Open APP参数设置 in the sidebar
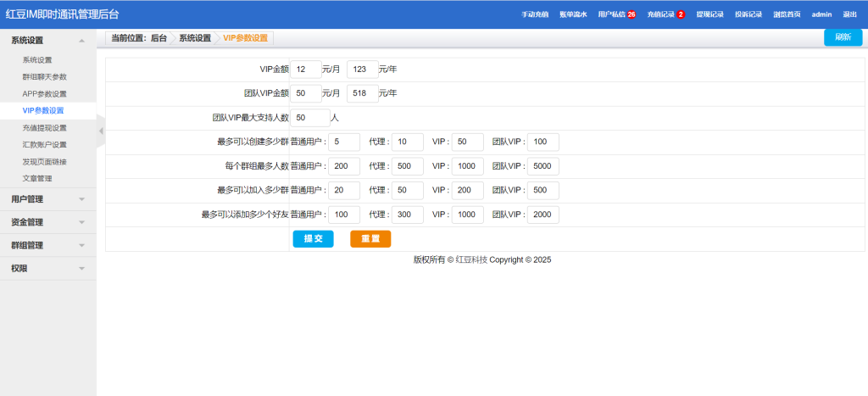This screenshot has width=868, height=396. tap(44, 93)
